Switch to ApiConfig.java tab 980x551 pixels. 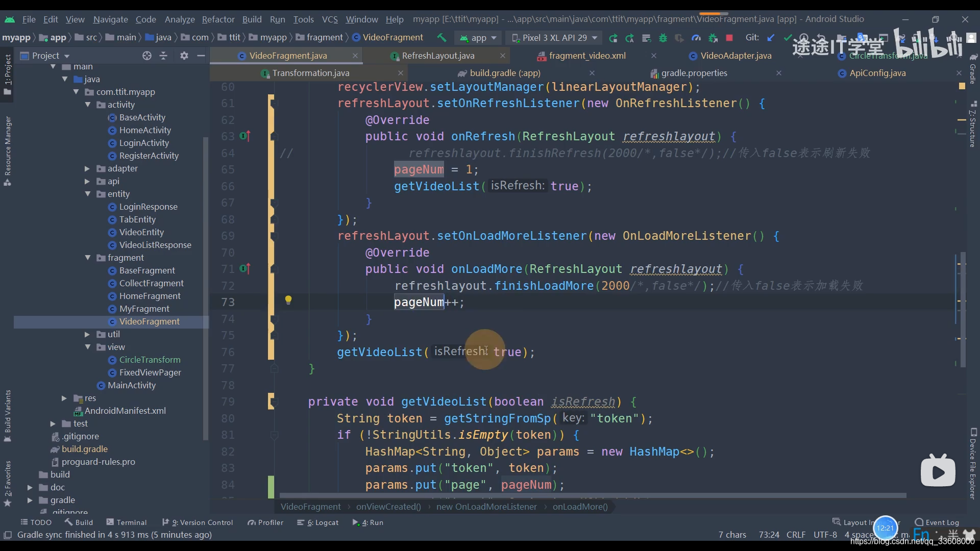[877, 73]
